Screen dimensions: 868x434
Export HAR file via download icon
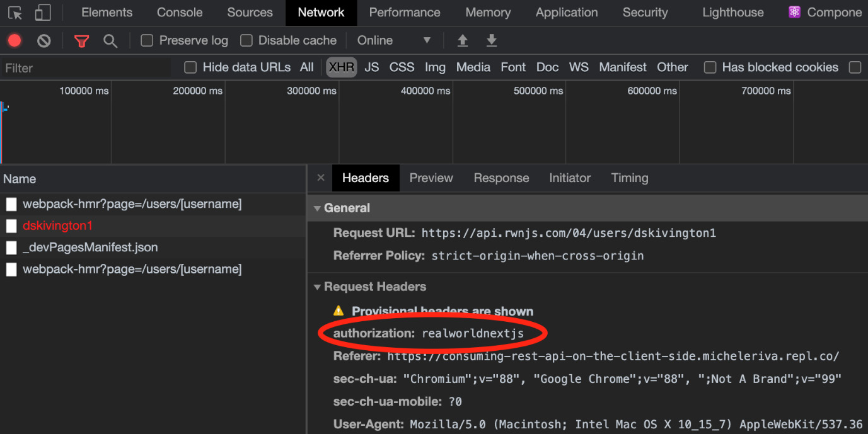[x=492, y=40]
